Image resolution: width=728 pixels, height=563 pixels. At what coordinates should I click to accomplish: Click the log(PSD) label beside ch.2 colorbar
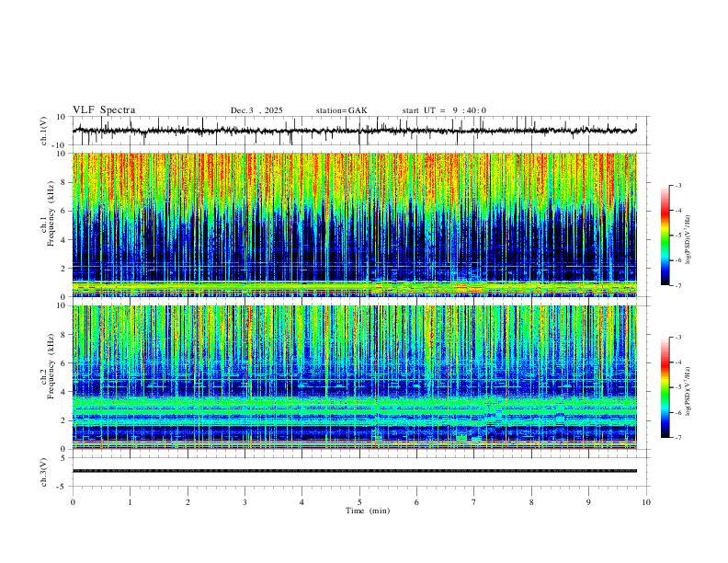click(x=688, y=392)
